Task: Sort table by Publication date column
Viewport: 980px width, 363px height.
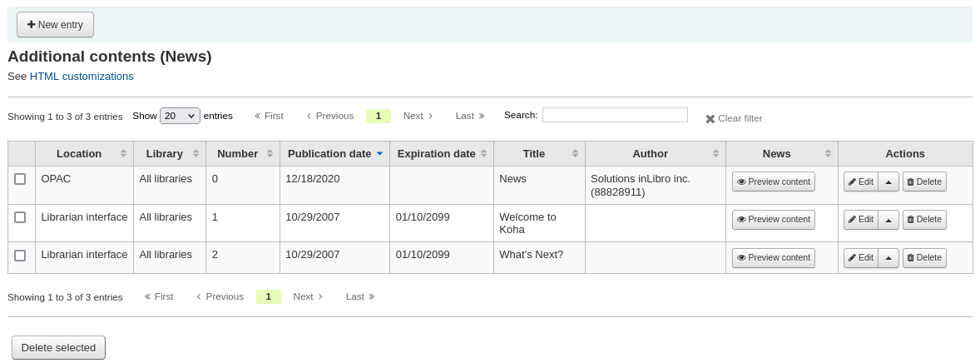Action: pyautogui.click(x=329, y=154)
